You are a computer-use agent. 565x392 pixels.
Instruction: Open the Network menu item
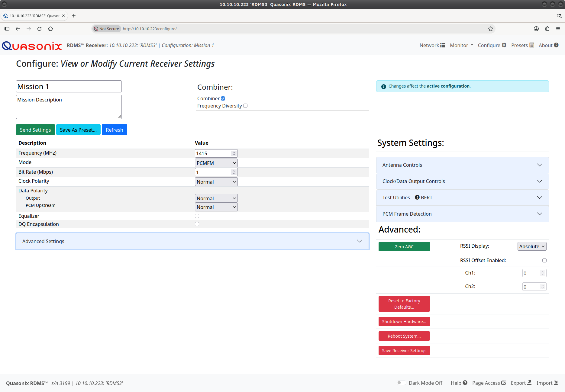pyautogui.click(x=432, y=45)
